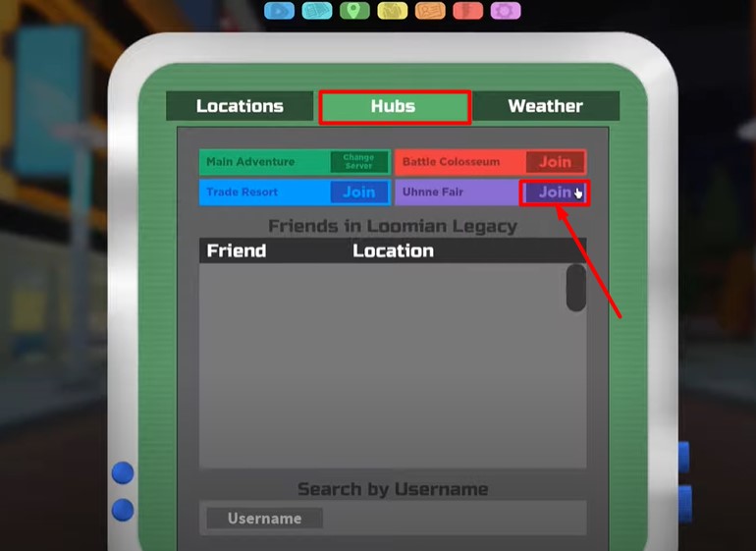Viewport: 756px width, 551px height.
Task: Click the Friends in Loomian Legacy heading
Action: [x=393, y=226]
